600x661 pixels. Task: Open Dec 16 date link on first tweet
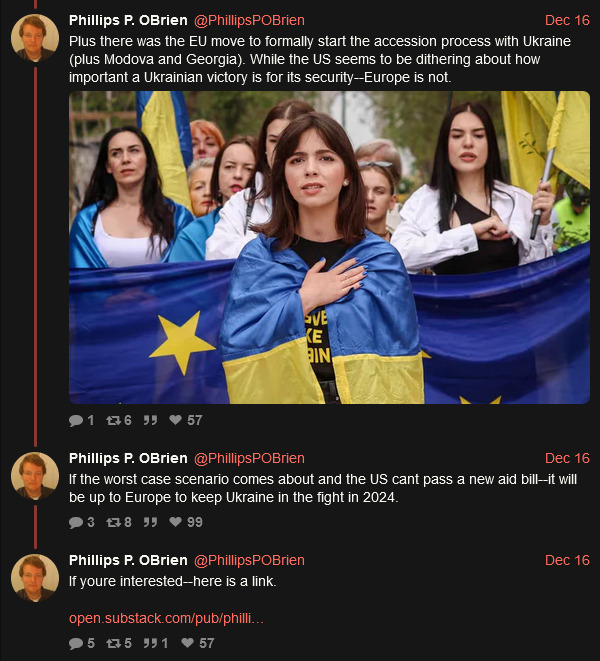[567, 20]
